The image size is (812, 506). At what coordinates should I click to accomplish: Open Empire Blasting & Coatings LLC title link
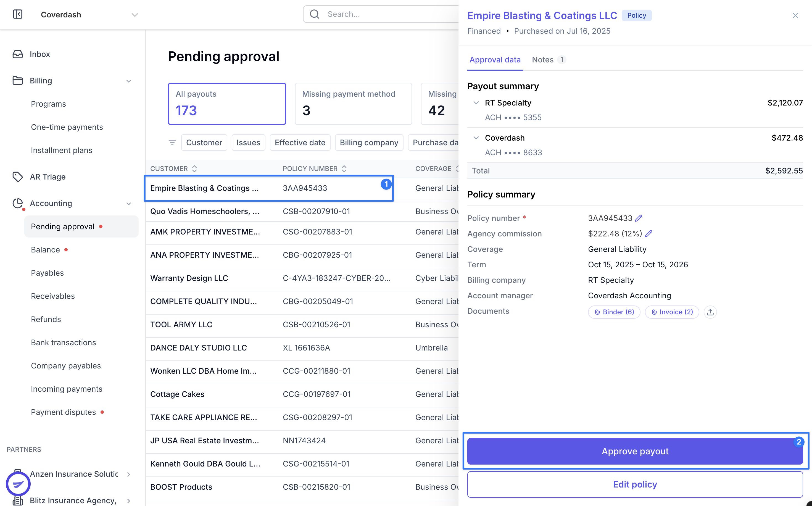pyautogui.click(x=542, y=15)
